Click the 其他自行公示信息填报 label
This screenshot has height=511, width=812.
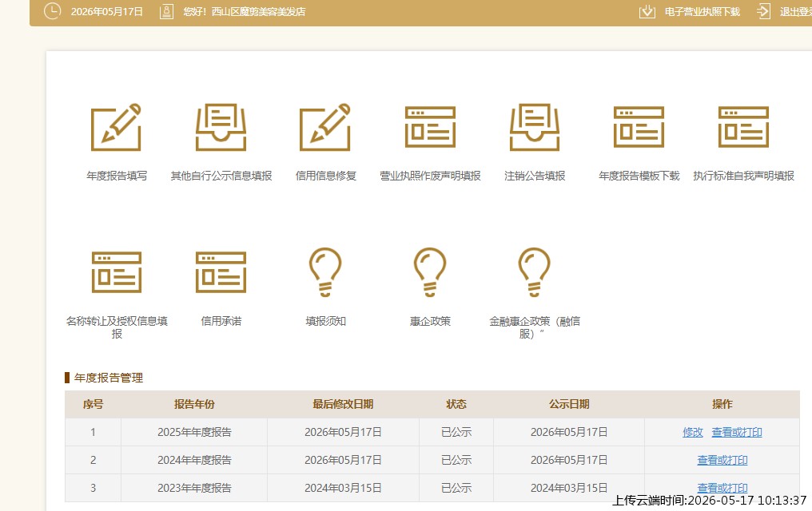click(221, 176)
